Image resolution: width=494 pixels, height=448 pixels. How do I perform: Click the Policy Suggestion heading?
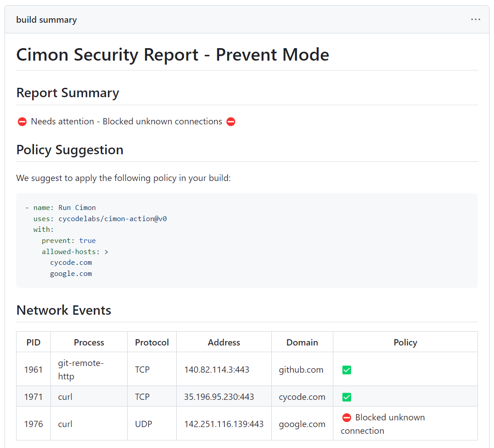70,150
